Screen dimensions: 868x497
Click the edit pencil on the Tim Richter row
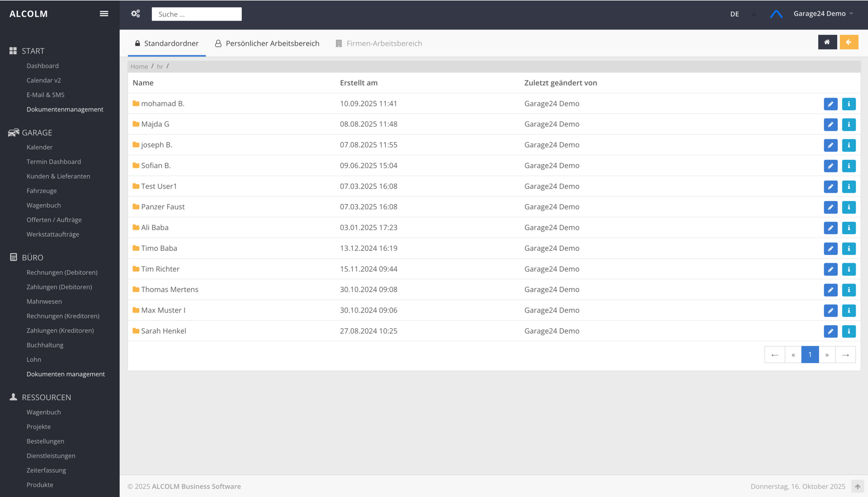830,270
